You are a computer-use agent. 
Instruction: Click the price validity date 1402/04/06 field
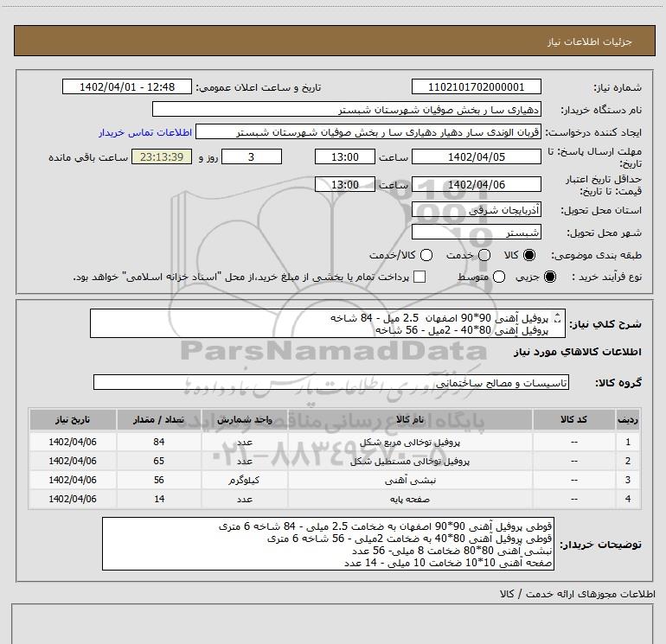pyautogui.click(x=476, y=184)
